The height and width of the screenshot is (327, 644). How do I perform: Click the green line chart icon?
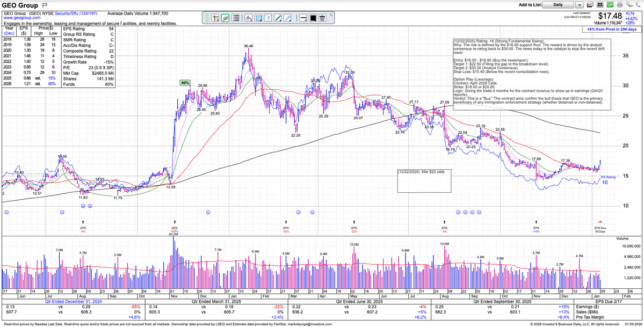(x=610, y=4)
